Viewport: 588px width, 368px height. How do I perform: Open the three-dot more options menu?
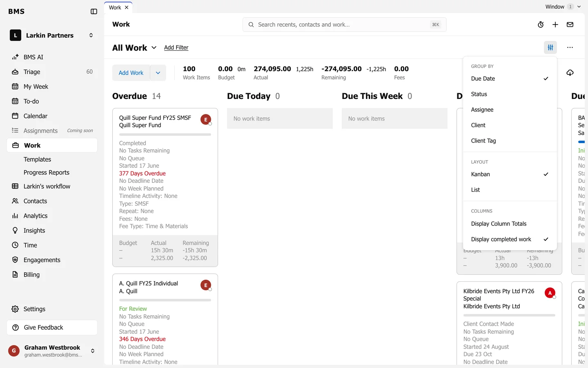click(570, 47)
